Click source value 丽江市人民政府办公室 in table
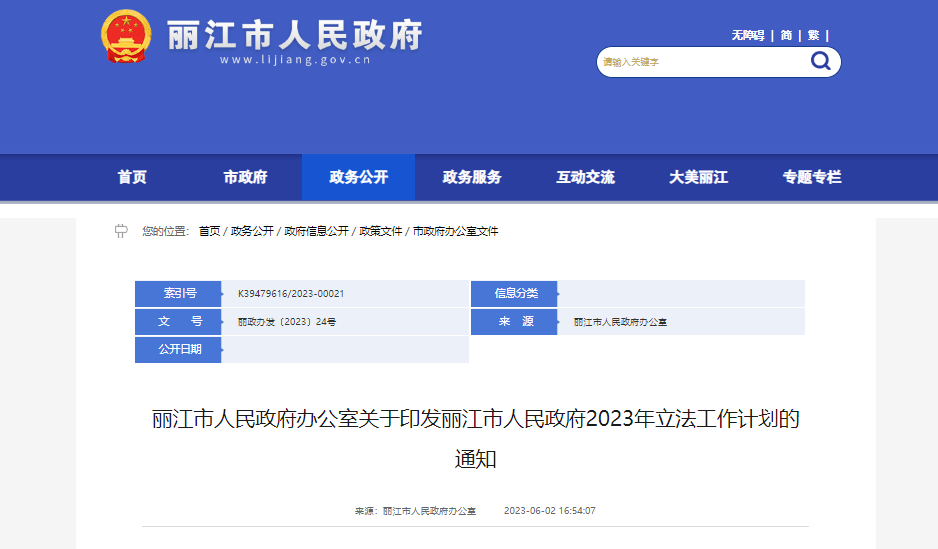938x549 pixels. pos(620,322)
